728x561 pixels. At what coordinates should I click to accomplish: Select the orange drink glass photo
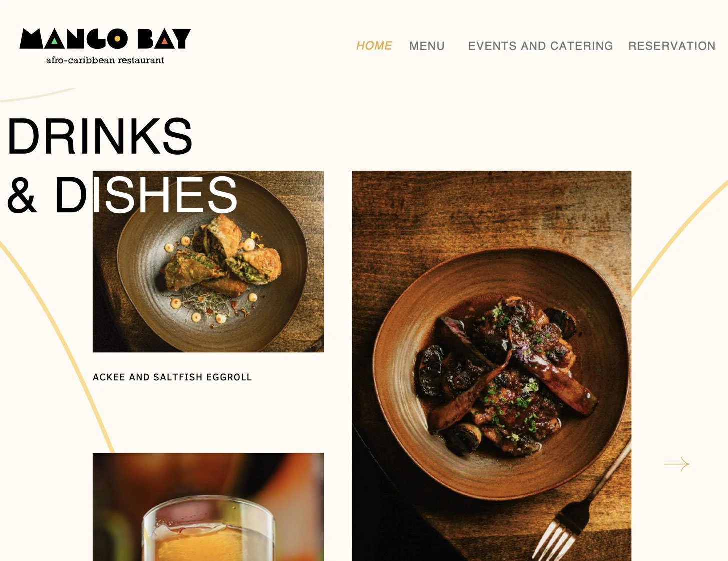click(x=208, y=507)
